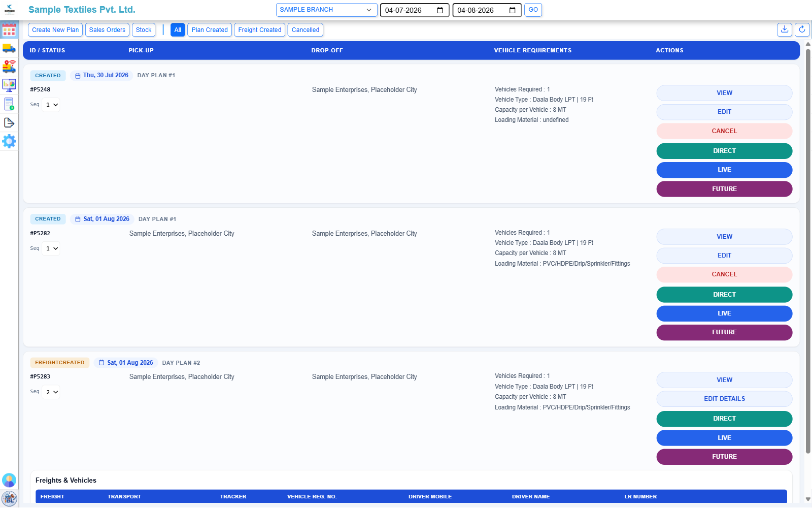Click plan ID #P5283

point(40,377)
